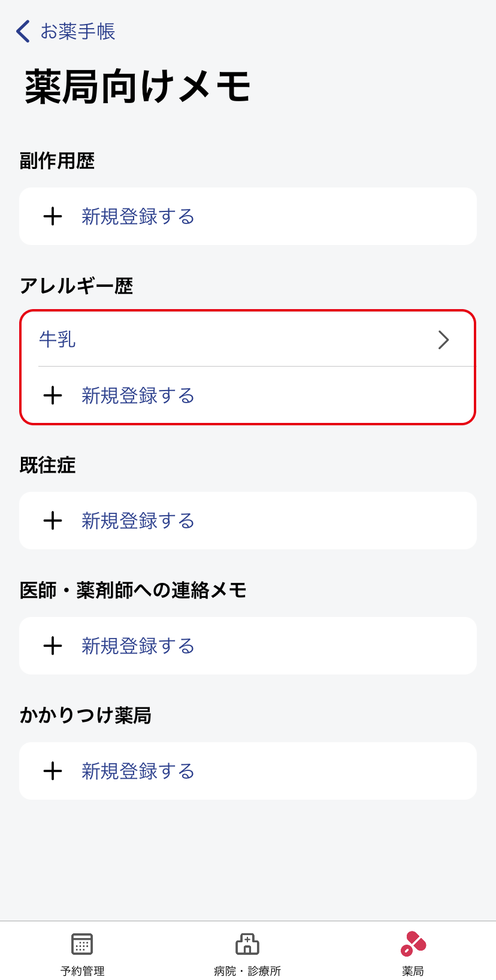This screenshot has width=496, height=980.
Task: Tap plus icon under 医師・薬剤師への連絡メモ
Action: [53, 646]
